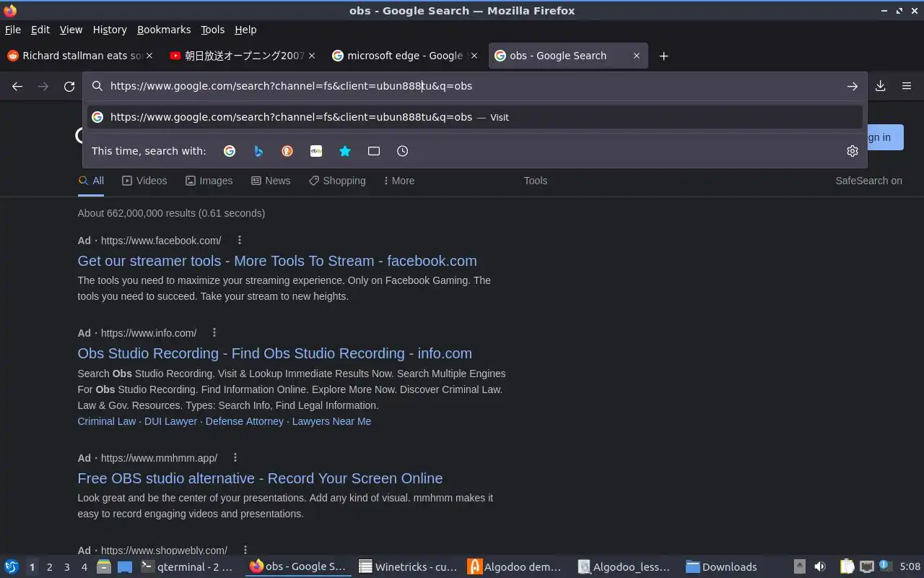Viewport: 924px width, 578px height.
Task: Close the Richard stallman Reddit tab
Action: [x=149, y=56]
